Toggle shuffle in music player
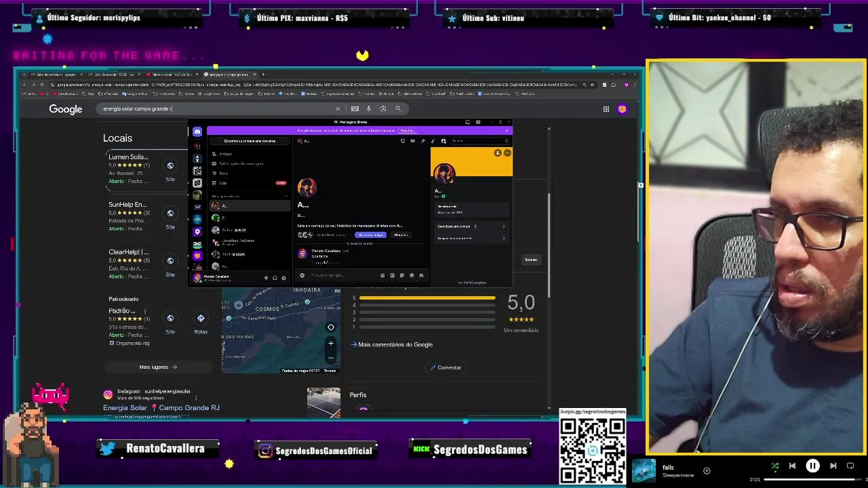868x488 pixels. 775,466
